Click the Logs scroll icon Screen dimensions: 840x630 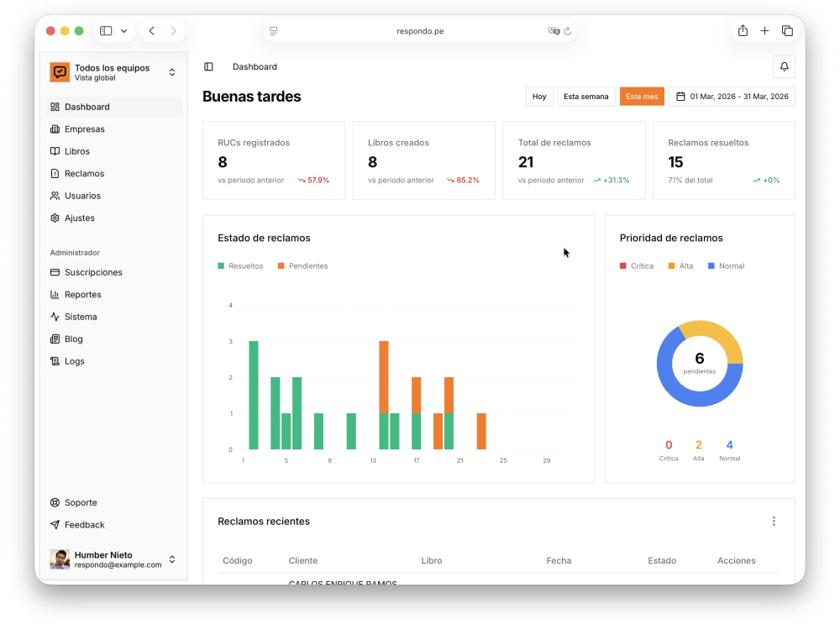tap(55, 361)
